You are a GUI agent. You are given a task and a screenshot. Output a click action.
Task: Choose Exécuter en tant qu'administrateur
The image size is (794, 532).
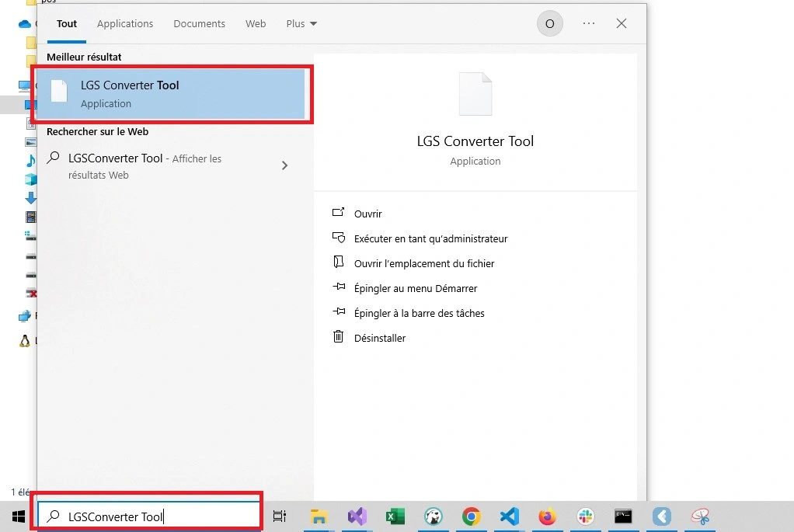[x=430, y=238]
